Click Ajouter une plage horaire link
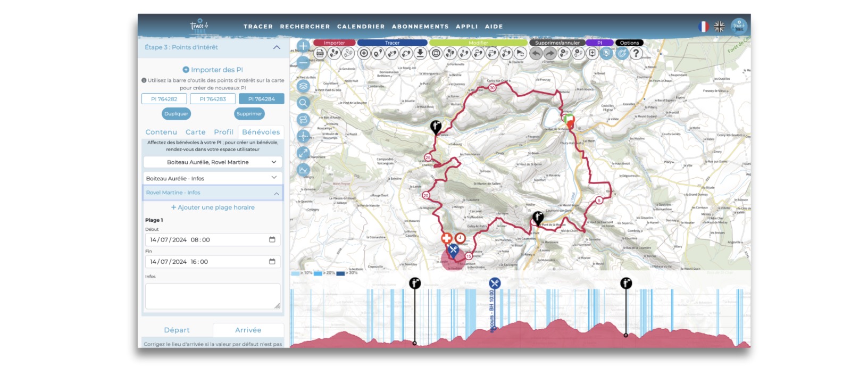The height and width of the screenshot is (383, 868). point(212,207)
